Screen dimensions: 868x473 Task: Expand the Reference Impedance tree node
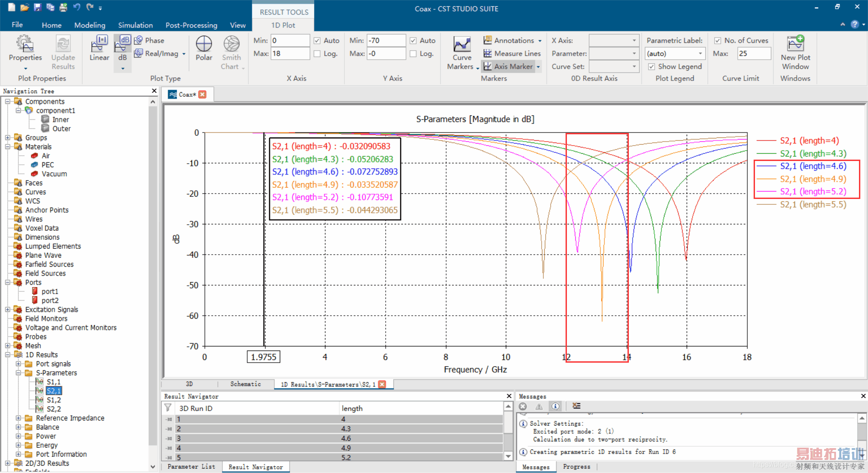point(19,418)
